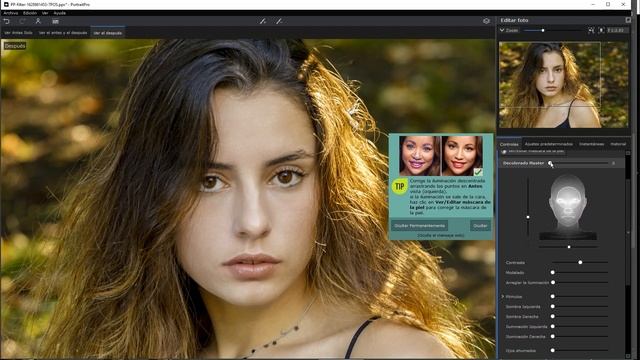
Task: Undo the last edit with the toolbar arrow
Action: (7, 21)
